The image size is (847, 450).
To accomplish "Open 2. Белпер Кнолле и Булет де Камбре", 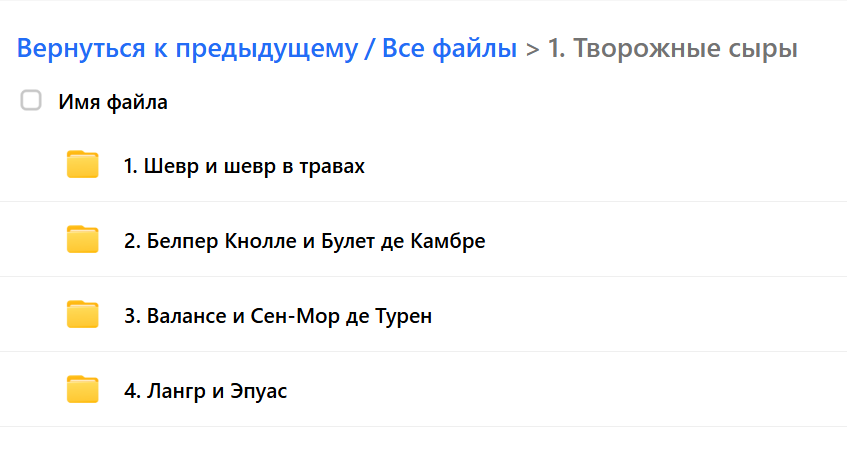I will click(304, 241).
